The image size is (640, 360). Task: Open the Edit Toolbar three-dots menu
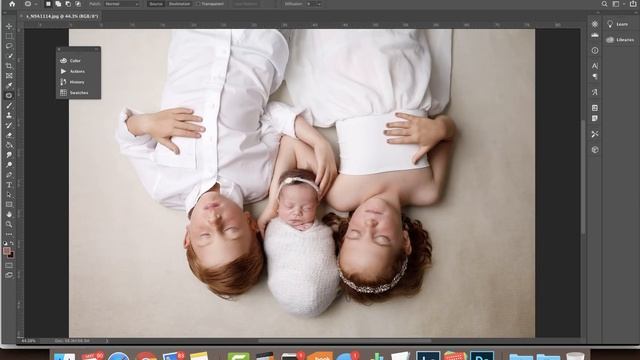pyautogui.click(x=9, y=234)
